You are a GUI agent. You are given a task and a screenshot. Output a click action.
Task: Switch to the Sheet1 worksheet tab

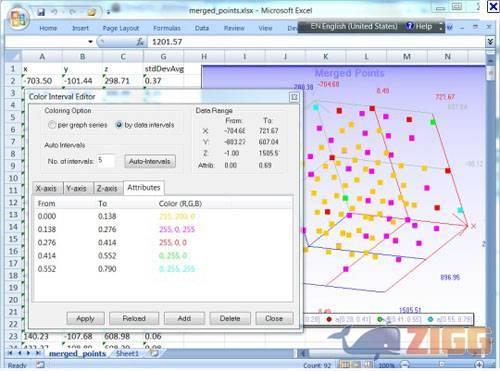128,353
